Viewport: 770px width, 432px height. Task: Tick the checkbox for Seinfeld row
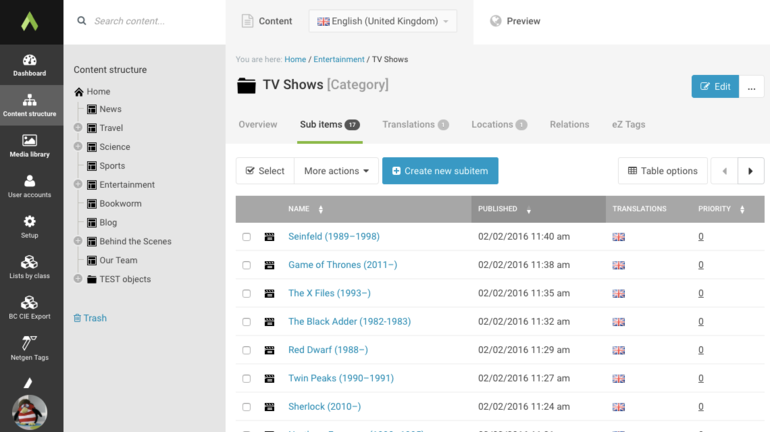pos(247,237)
